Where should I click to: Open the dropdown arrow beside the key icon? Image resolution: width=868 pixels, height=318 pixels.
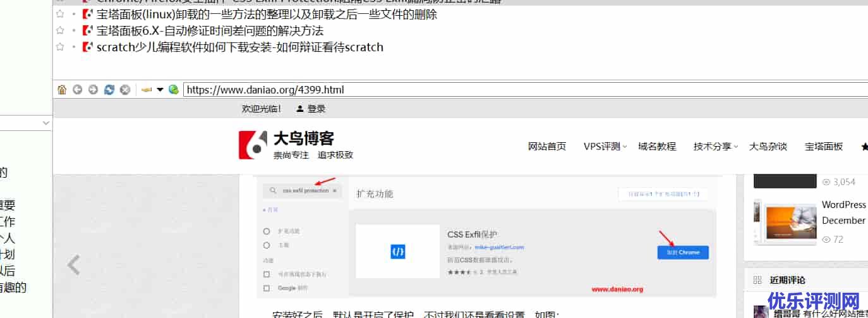point(160,90)
